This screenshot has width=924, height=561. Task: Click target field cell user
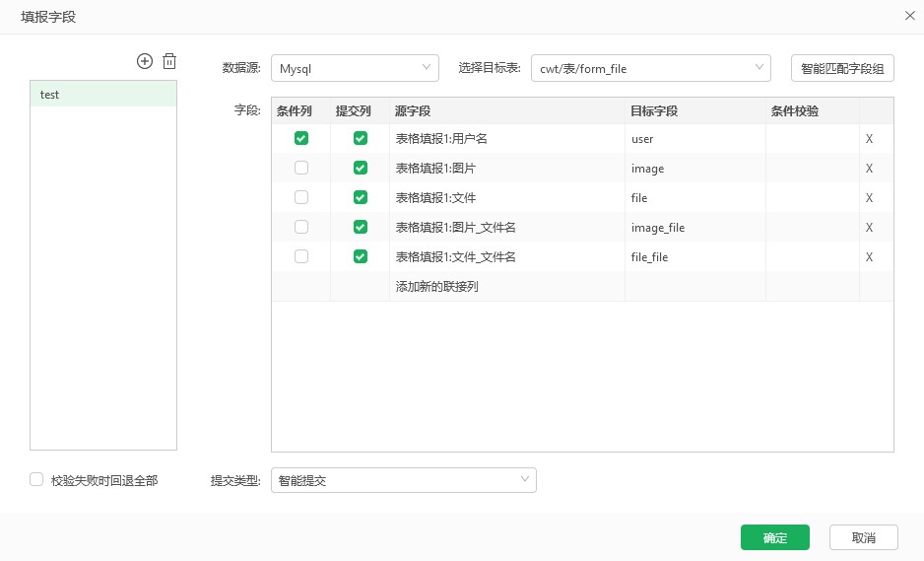pos(695,139)
